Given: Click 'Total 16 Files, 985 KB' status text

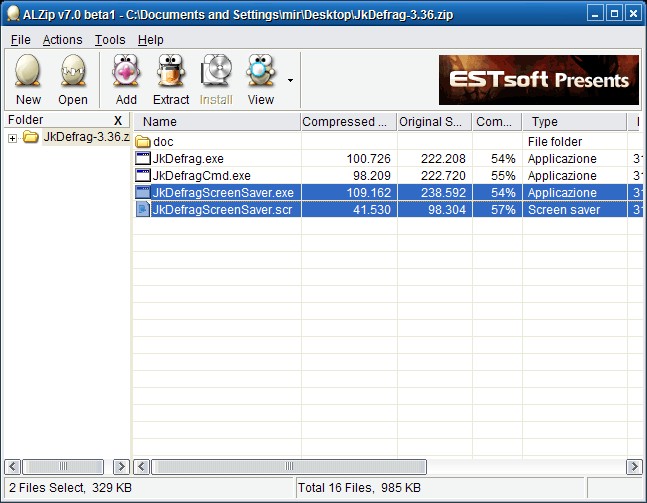Looking at the screenshot, I should (359, 488).
